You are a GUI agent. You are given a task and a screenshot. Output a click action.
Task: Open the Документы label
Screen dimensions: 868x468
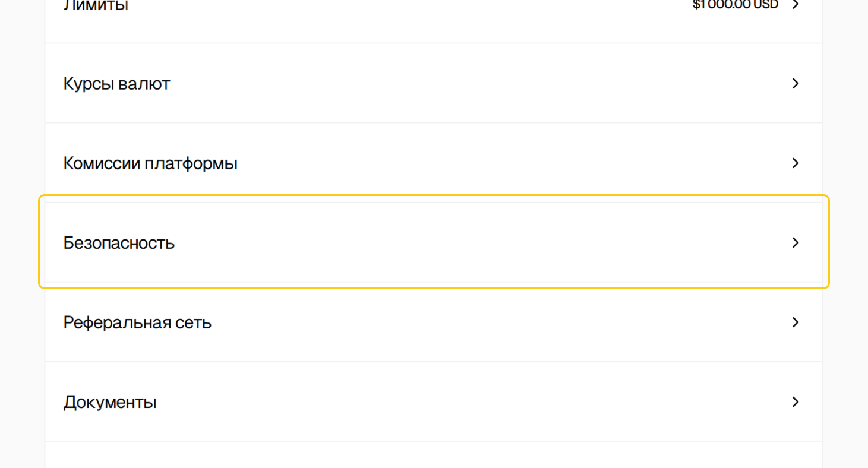click(110, 403)
